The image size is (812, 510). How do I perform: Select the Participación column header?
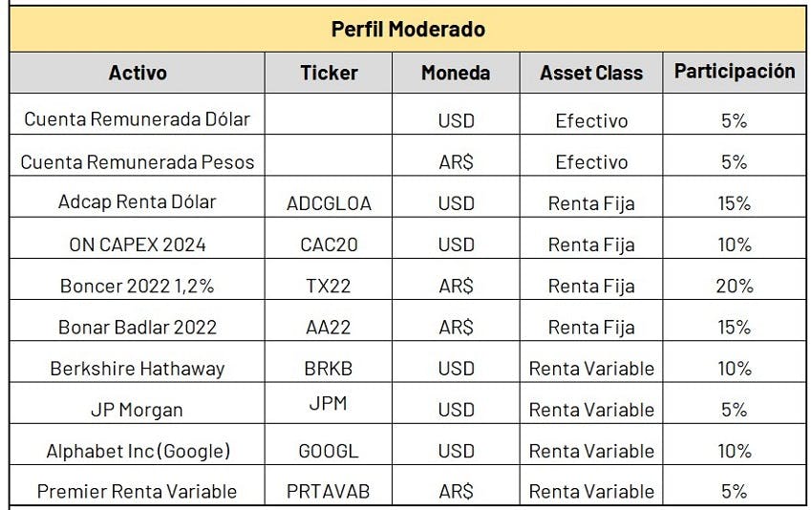coord(735,72)
